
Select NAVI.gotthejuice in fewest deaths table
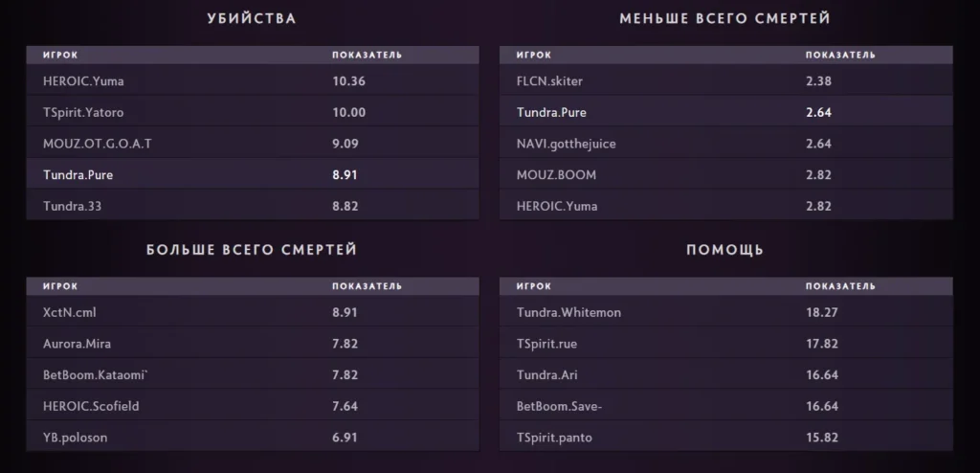coord(567,144)
